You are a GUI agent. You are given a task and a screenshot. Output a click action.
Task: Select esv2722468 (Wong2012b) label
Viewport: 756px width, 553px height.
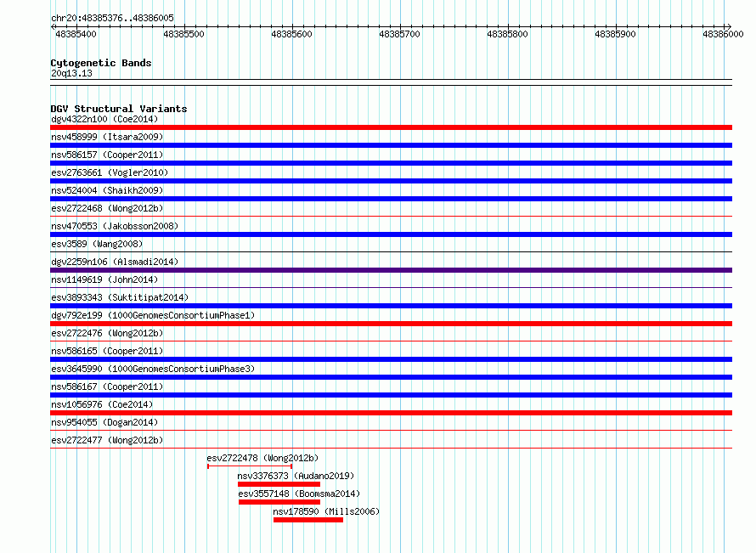pos(107,208)
